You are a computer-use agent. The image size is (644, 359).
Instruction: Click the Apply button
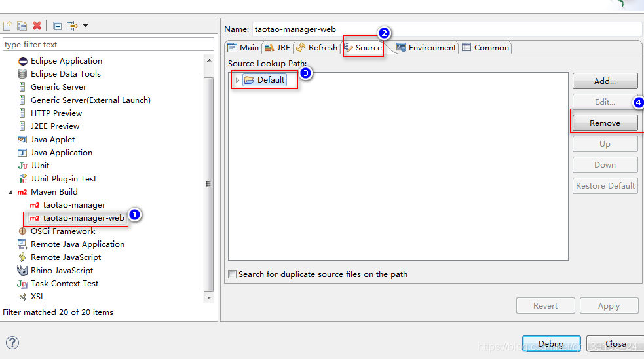[x=609, y=305]
